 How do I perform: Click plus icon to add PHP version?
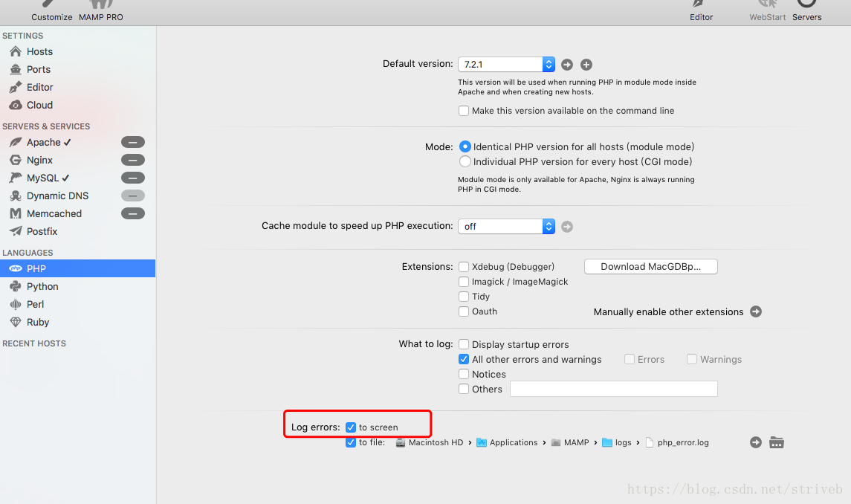pos(586,65)
